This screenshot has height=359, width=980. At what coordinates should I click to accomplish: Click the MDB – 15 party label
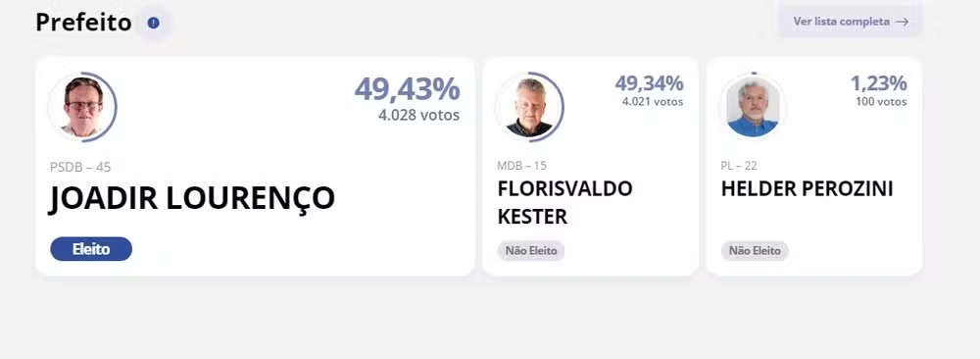click(522, 166)
